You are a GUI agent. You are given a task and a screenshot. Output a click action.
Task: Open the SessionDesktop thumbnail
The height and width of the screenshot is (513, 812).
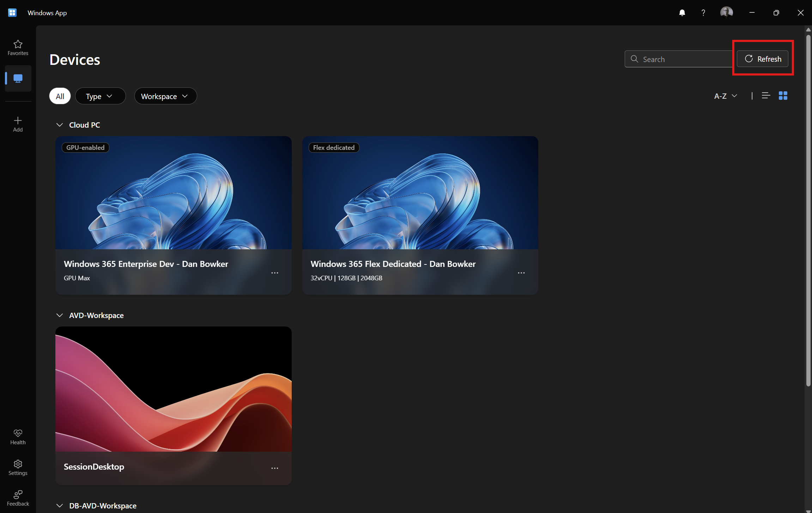(174, 389)
